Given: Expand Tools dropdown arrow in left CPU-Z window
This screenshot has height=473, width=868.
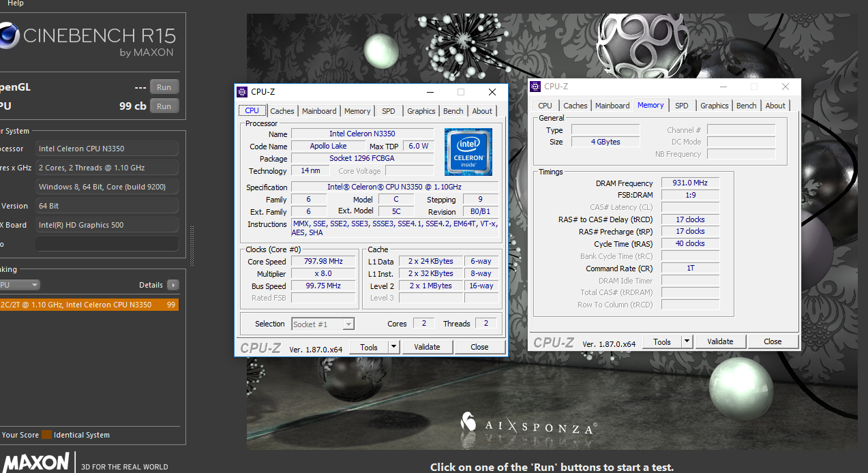Looking at the screenshot, I should pyautogui.click(x=394, y=347).
